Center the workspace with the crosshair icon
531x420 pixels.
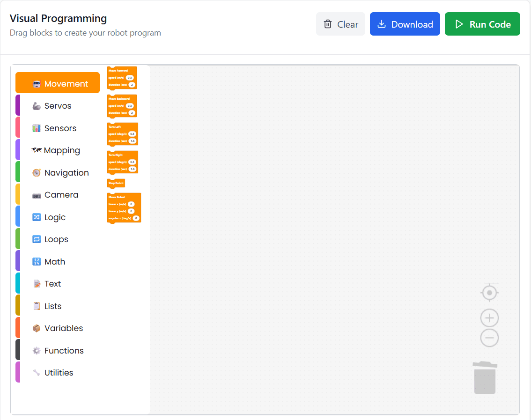point(489,293)
